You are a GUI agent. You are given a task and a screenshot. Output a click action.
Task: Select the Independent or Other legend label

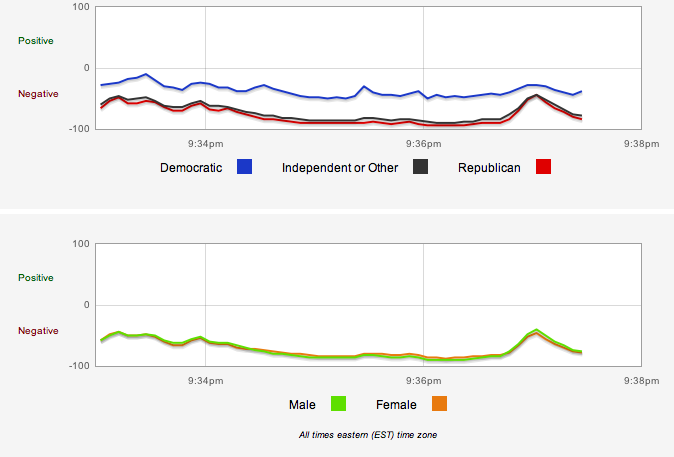[340, 168]
